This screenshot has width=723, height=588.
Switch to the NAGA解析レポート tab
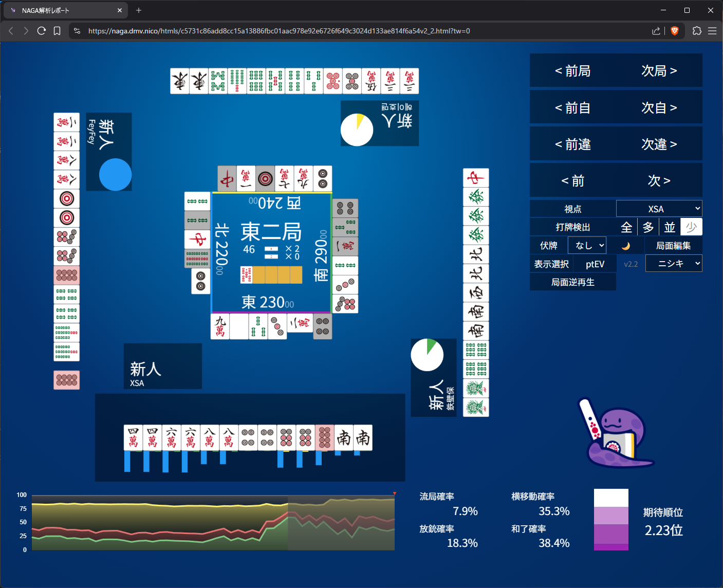[62, 10]
